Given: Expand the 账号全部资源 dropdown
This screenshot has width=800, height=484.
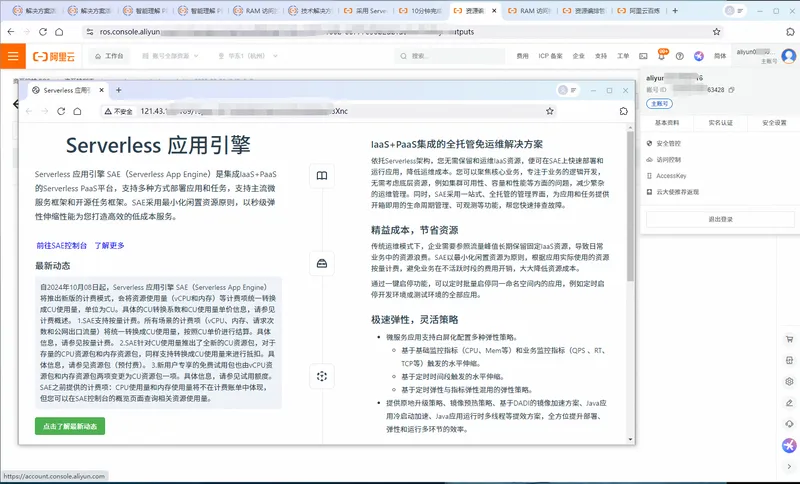Looking at the screenshot, I should (170, 56).
